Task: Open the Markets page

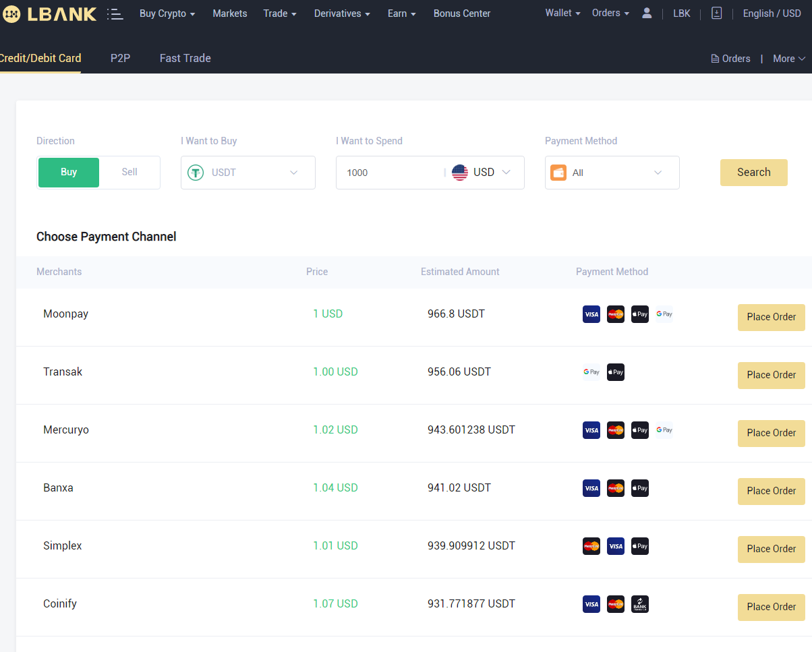Action: (230, 13)
